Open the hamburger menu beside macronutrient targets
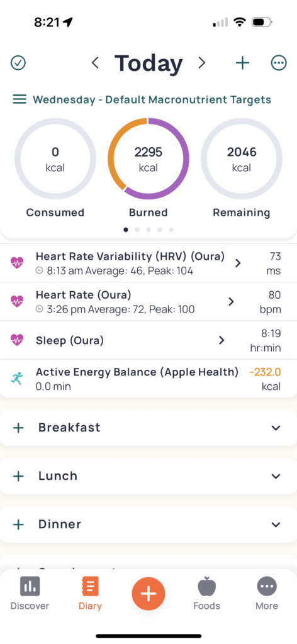Screen dimensions: 297x644 20,99
